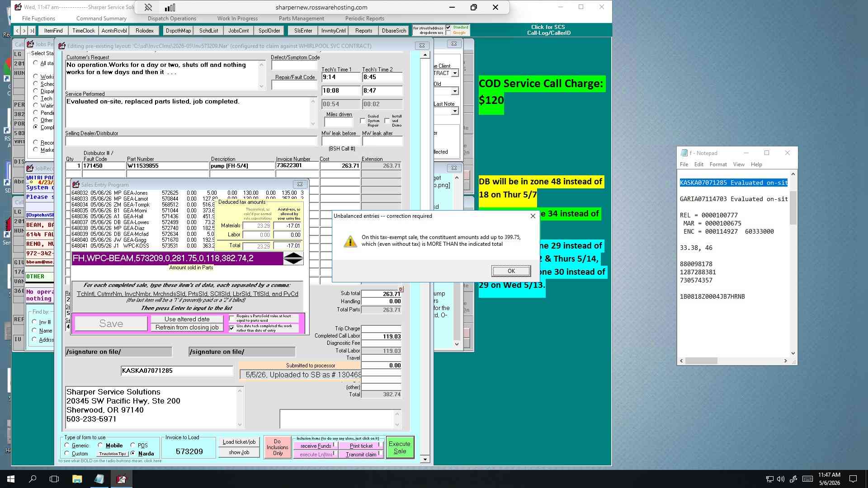Click the green Execute Sale button
Screen dimensions: 868x488
400,447
